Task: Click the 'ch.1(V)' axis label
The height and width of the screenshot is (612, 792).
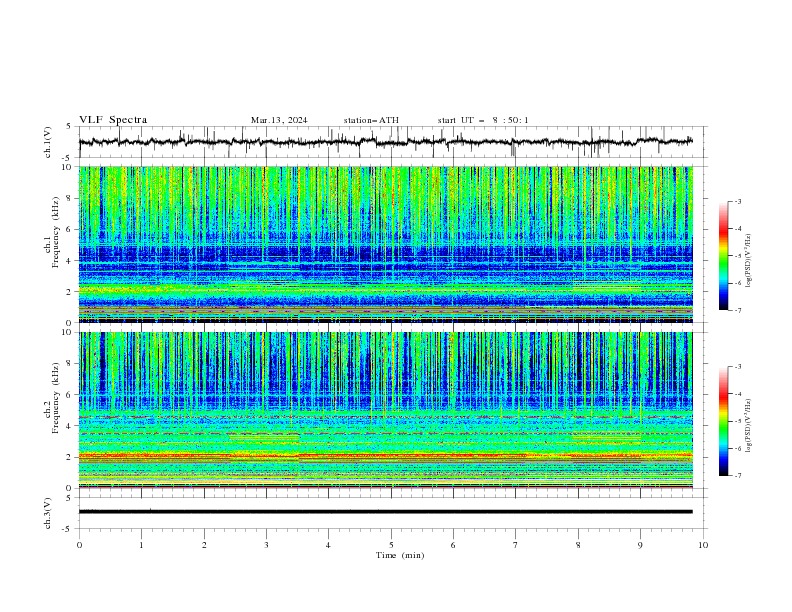Action: pos(48,142)
